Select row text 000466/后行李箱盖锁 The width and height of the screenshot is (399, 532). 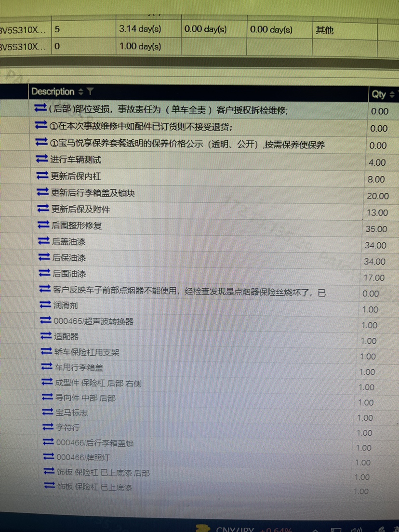95,443
